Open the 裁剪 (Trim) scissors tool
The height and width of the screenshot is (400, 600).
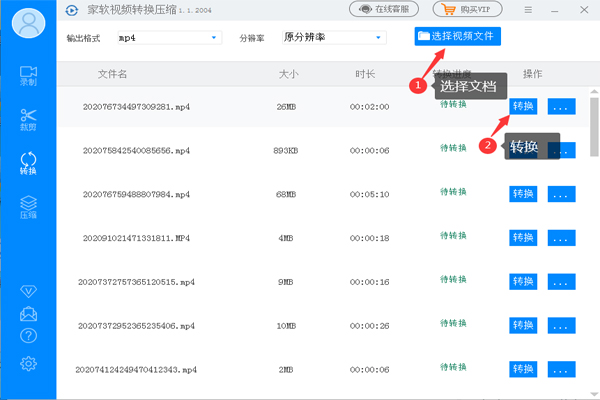[29, 120]
